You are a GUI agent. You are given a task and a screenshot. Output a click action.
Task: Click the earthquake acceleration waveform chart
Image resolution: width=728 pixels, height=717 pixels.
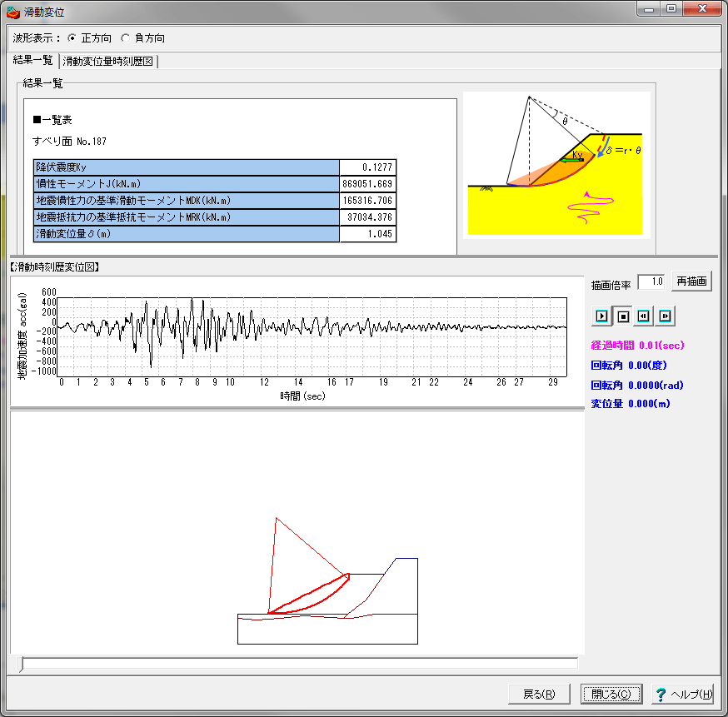coord(313,337)
